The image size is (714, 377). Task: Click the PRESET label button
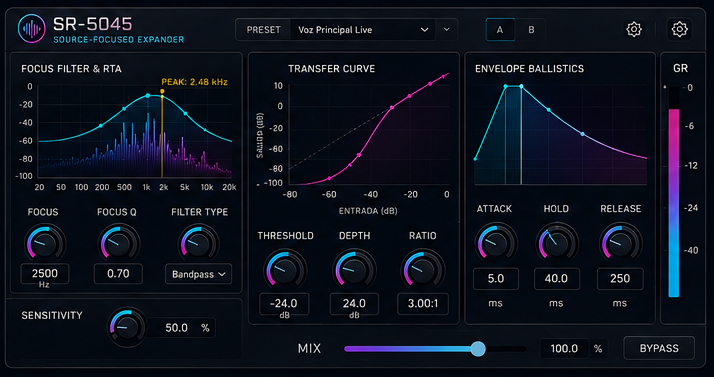(264, 30)
